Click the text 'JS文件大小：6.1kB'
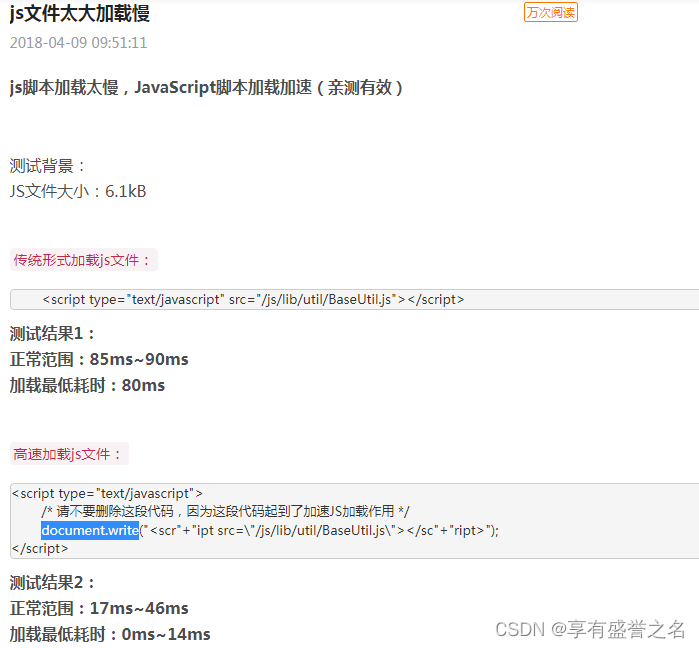 78,192
